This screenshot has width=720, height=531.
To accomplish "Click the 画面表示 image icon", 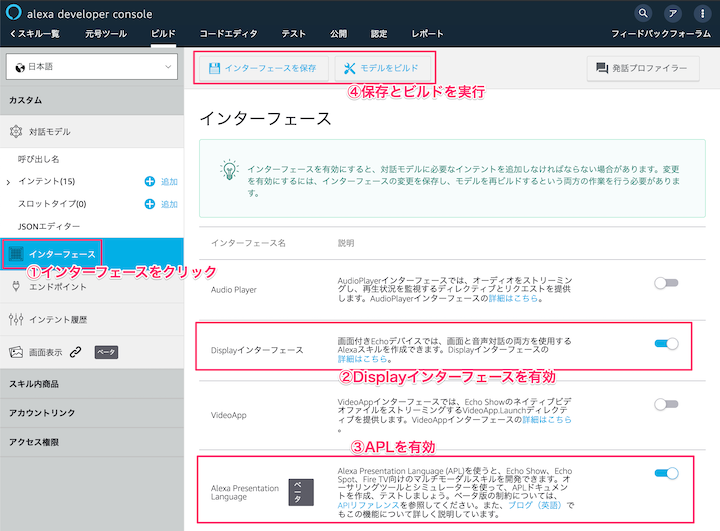I will [x=16, y=352].
